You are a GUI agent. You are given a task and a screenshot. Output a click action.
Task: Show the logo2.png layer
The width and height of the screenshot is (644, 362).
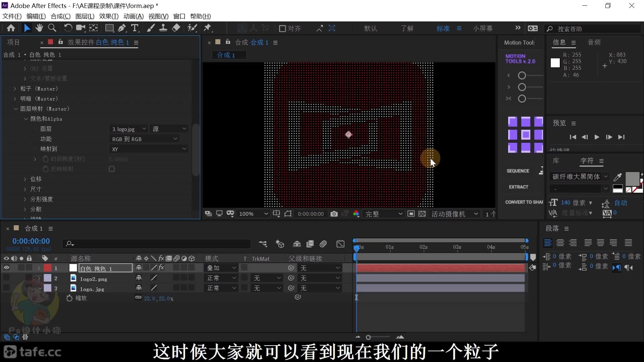(6, 278)
